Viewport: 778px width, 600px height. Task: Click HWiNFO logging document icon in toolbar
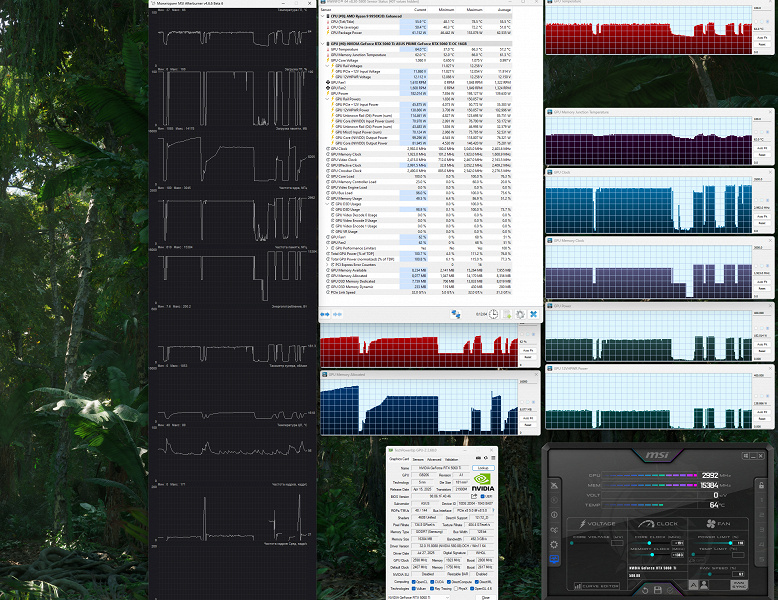tap(507, 314)
